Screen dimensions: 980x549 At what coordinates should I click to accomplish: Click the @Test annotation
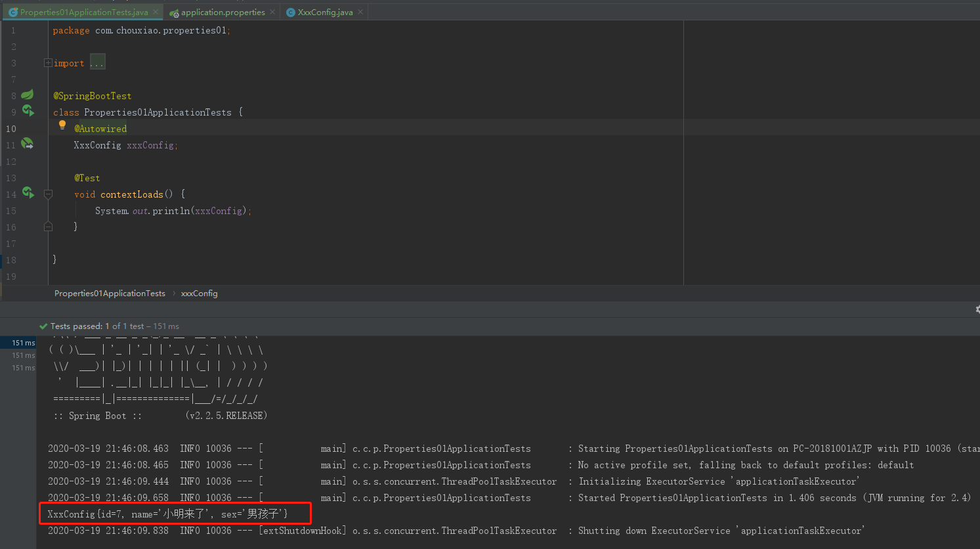point(87,178)
